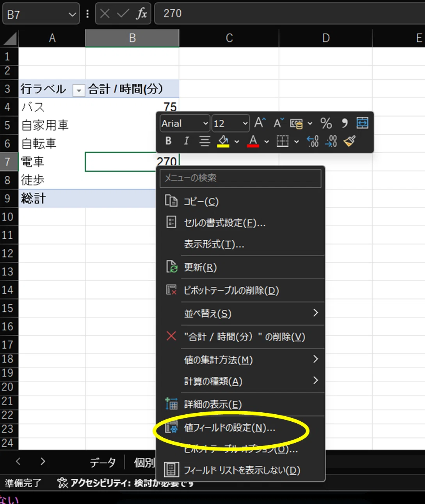Choose 更新(R) menu item
This screenshot has height=504, width=425.
pos(240,267)
